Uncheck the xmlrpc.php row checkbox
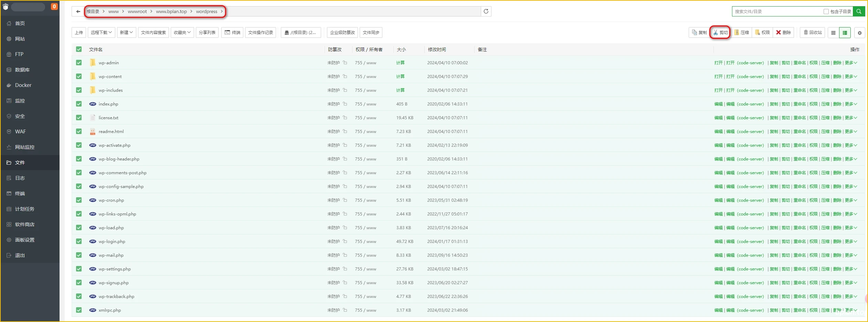This screenshot has height=322, width=868. pyautogui.click(x=79, y=310)
